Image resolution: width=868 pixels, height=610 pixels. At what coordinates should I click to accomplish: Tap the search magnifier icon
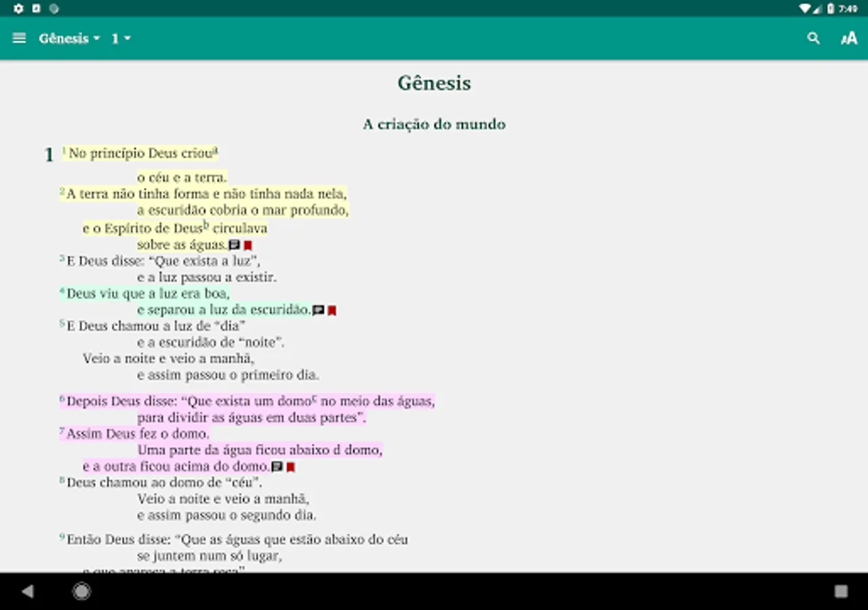tap(813, 39)
